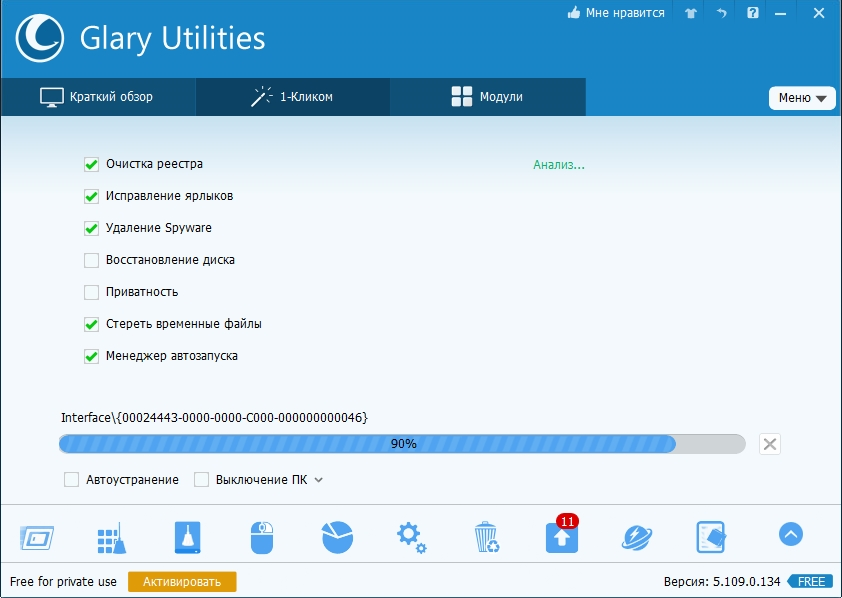Viewport: 842px width, 598px height.
Task: Click the four-squares icon of Модули
Action: (462, 97)
